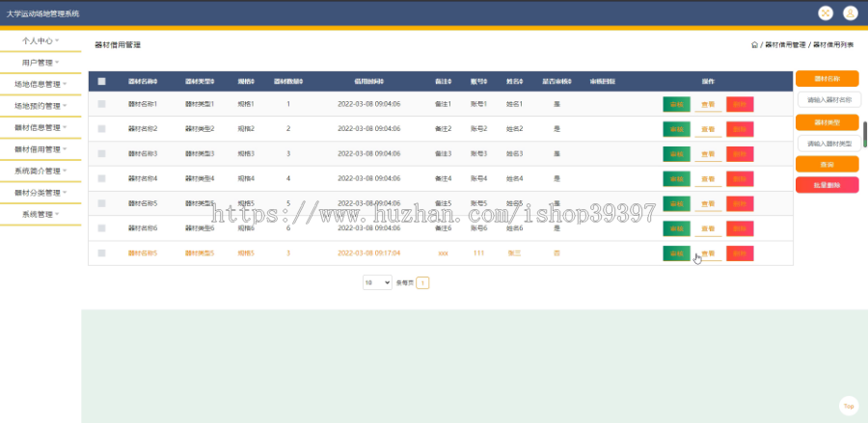Sort table by 姓名 column header
868x423 pixels.
coord(514,81)
